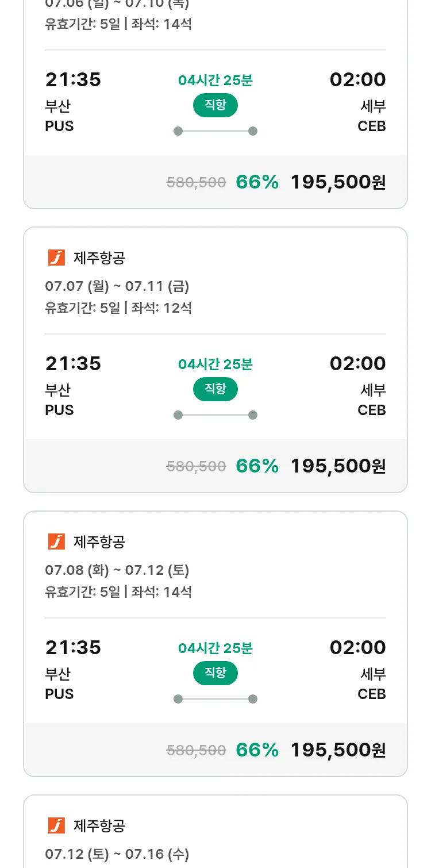The width and height of the screenshot is (431, 868).
Task: Tap the 직항 badge on 07.08 flight
Action: (215, 673)
